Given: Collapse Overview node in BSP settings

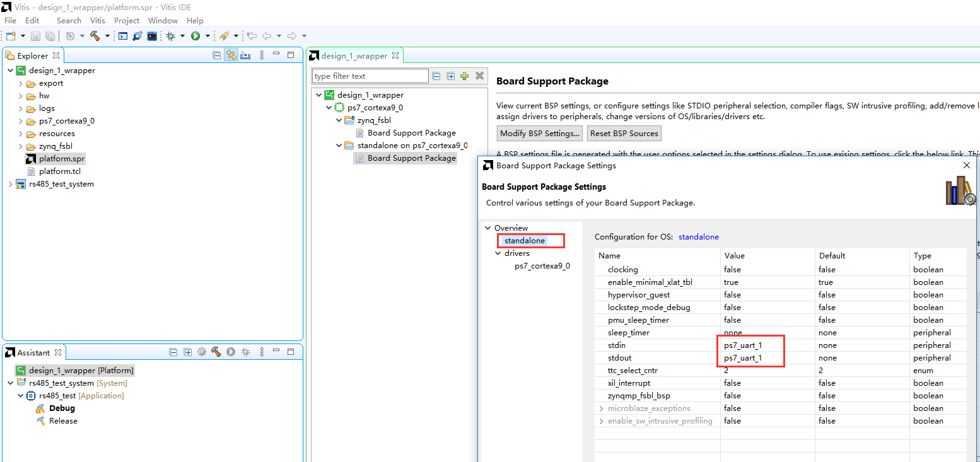Looking at the screenshot, I should coord(487,228).
